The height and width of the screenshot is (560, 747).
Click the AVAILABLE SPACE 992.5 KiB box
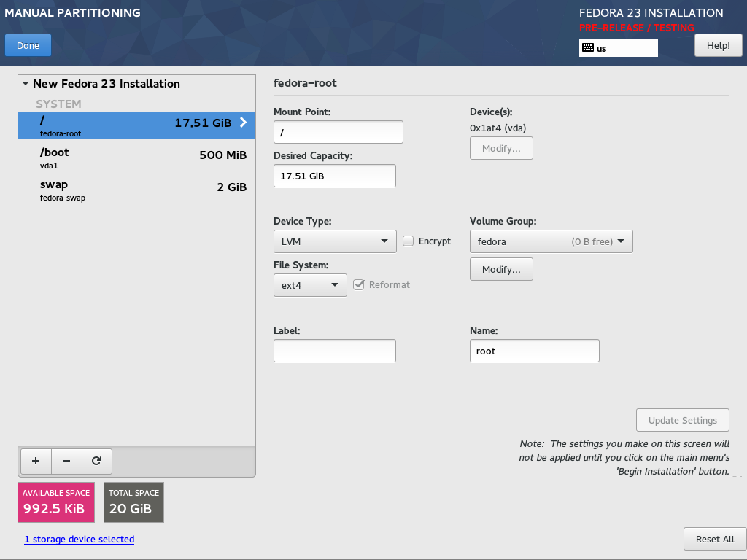(56, 502)
